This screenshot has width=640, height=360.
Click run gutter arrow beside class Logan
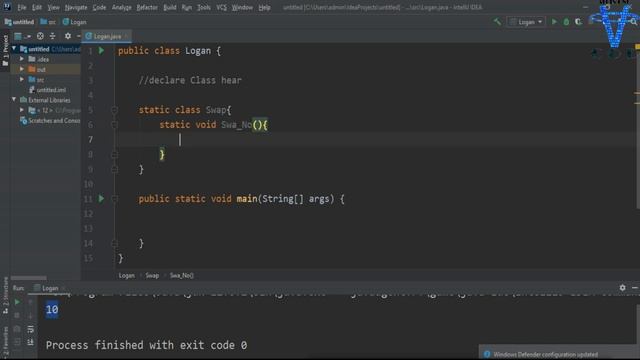(x=101, y=51)
